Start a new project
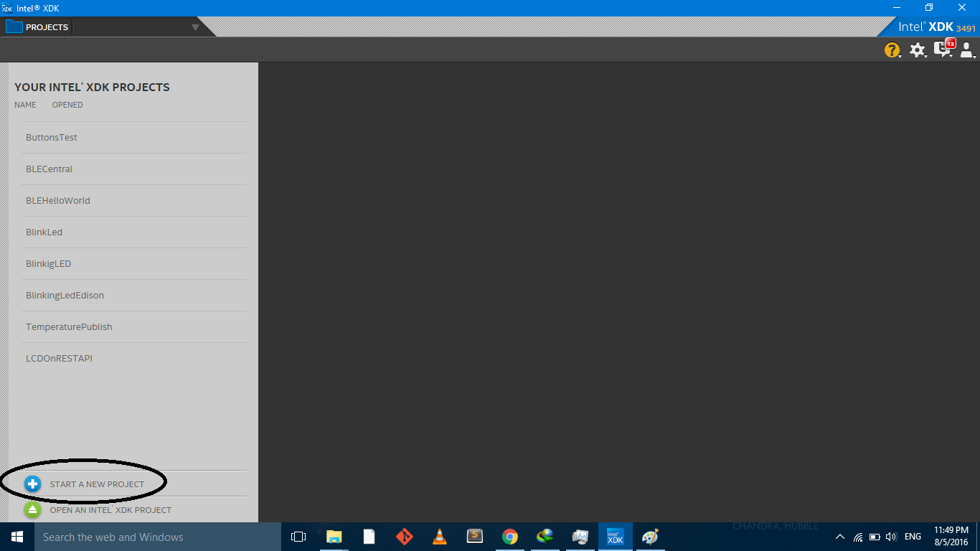 (97, 484)
